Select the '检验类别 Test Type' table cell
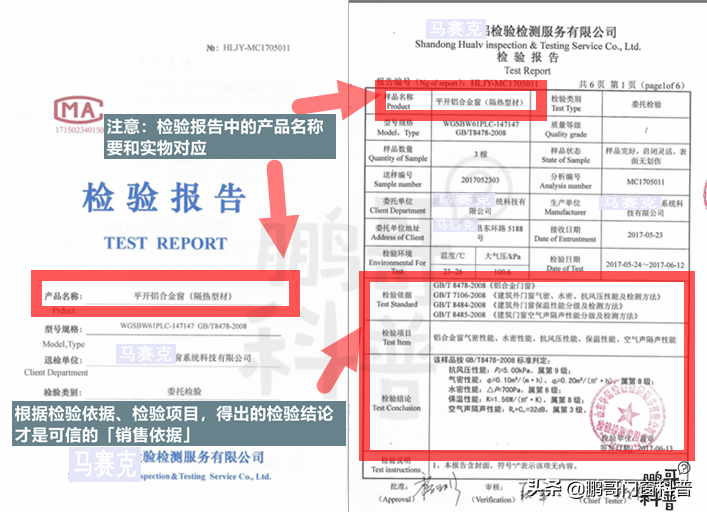Image resolution: width=707 pixels, height=512 pixels. [566, 104]
